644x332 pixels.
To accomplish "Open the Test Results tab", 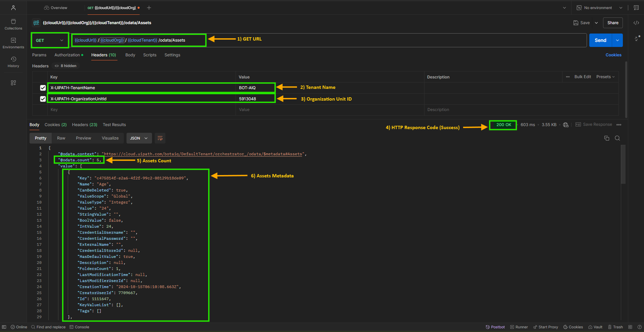I will click(x=114, y=125).
